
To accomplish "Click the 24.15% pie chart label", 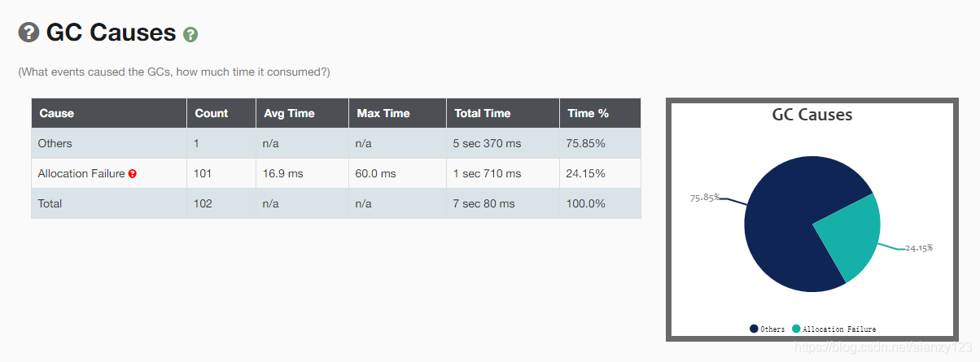I will click(919, 247).
